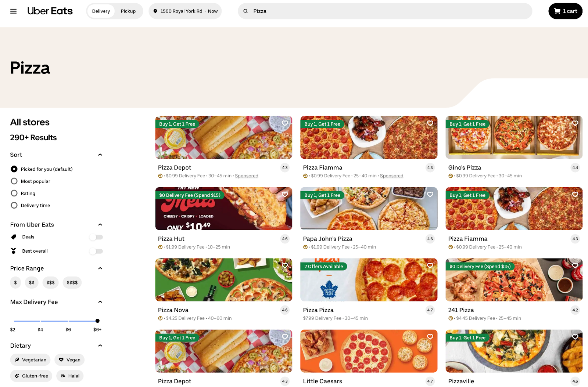
Task: Click the location pin icon
Action: tap(155, 11)
